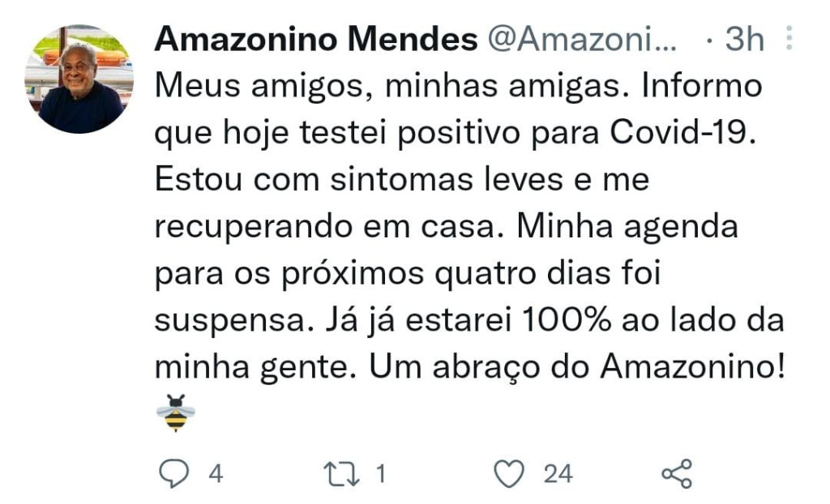Open the round profile picture avatar

tap(79, 79)
